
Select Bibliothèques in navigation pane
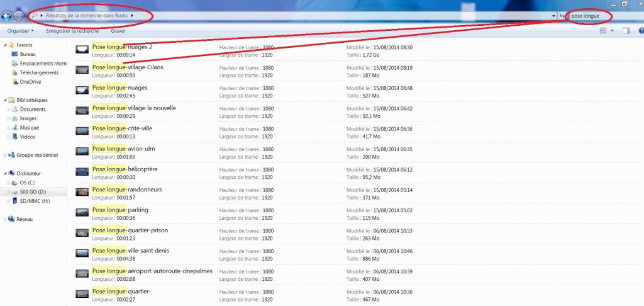click(x=32, y=100)
